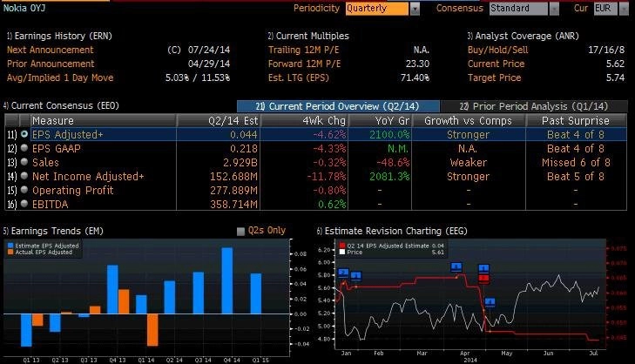Switch to Current Period Overview (Q2/14) tab
The height and width of the screenshot is (364, 635).
pyautogui.click(x=338, y=106)
